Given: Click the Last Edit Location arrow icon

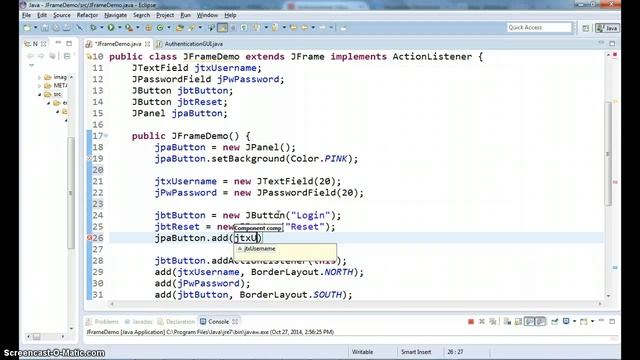Looking at the screenshot, I should 293,28.
